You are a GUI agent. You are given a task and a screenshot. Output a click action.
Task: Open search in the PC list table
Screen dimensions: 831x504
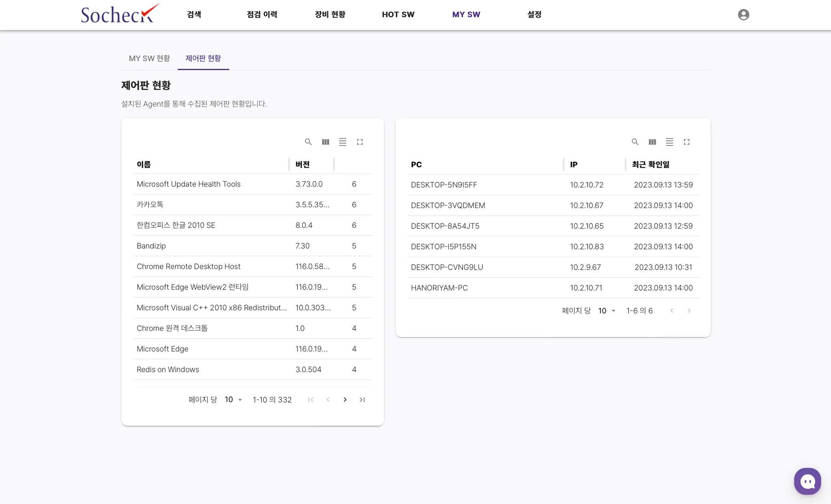click(635, 142)
